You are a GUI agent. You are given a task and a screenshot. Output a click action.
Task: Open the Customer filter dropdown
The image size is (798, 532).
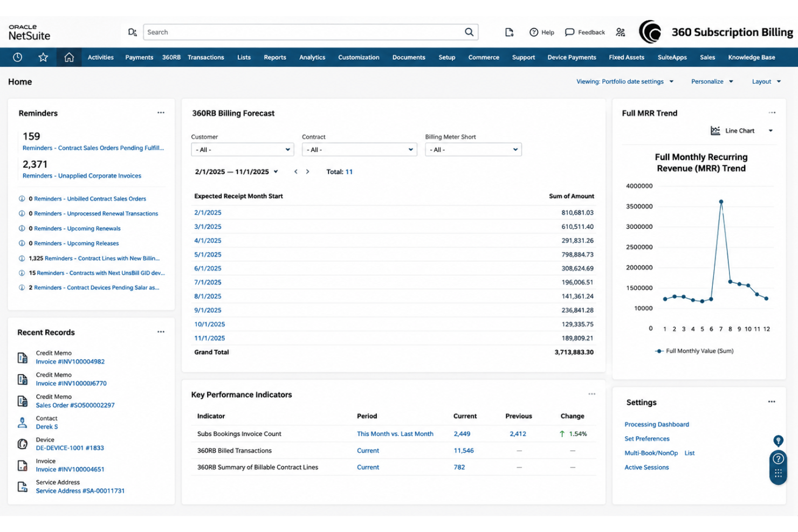(243, 149)
